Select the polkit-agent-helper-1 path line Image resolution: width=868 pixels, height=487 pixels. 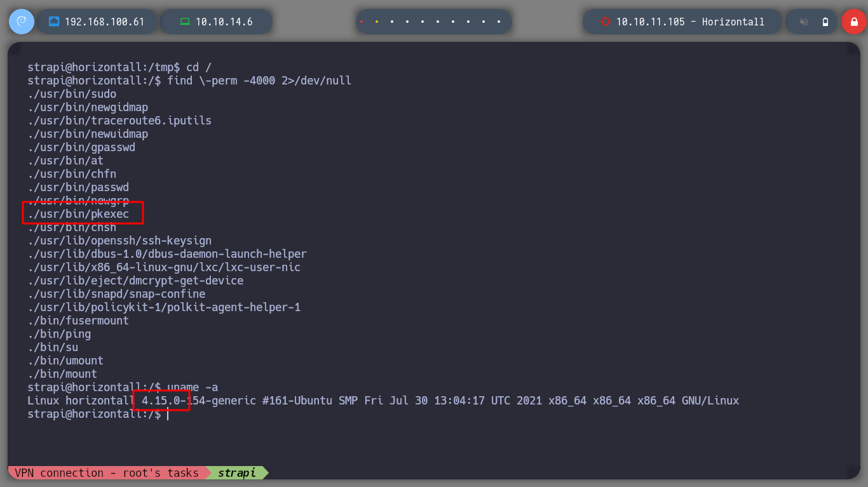point(164,307)
